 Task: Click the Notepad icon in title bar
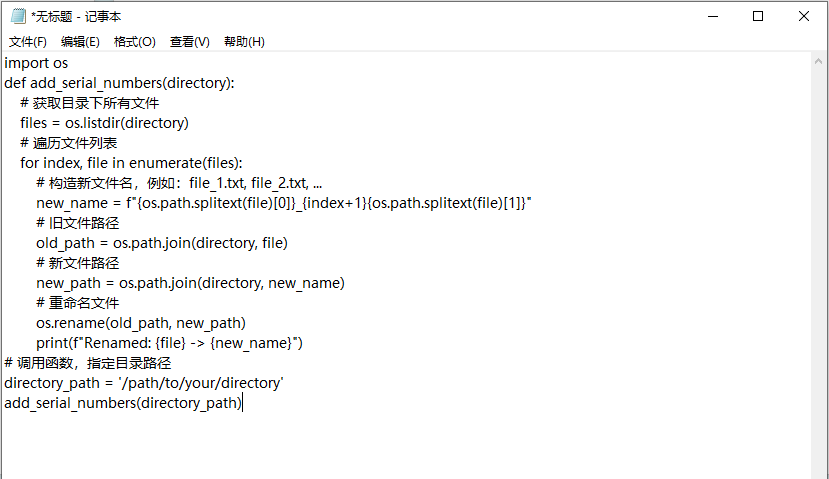[18, 16]
